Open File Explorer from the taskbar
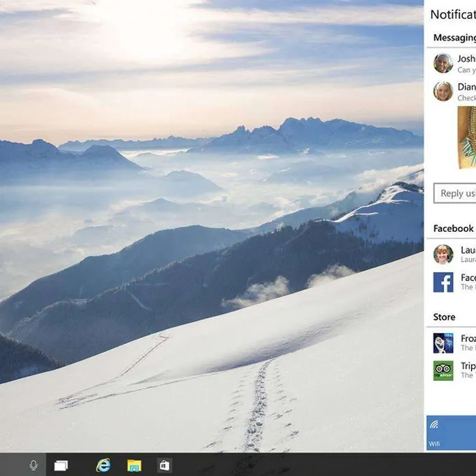Image resolution: width=476 pixels, height=476 pixels. (x=134, y=465)
